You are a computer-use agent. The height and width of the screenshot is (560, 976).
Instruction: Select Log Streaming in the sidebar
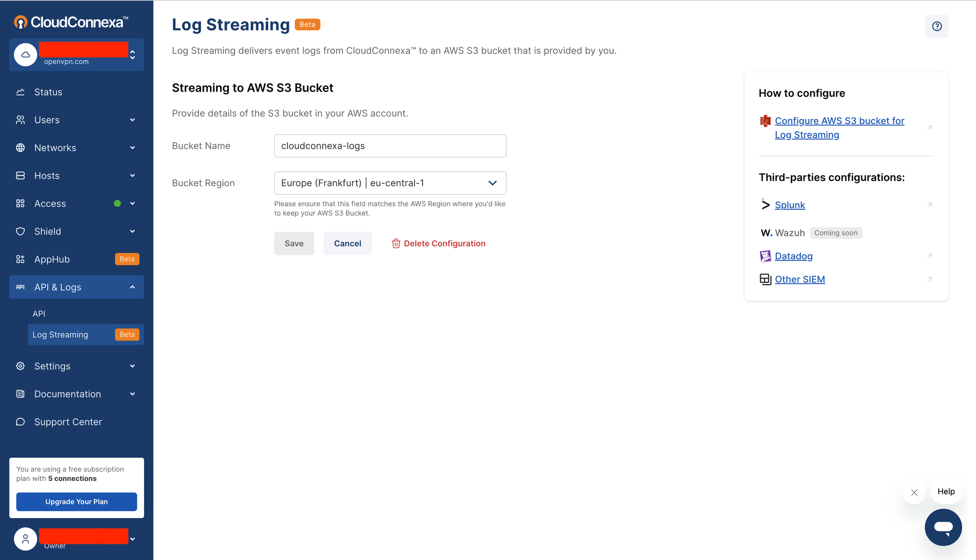pos(60,334)
